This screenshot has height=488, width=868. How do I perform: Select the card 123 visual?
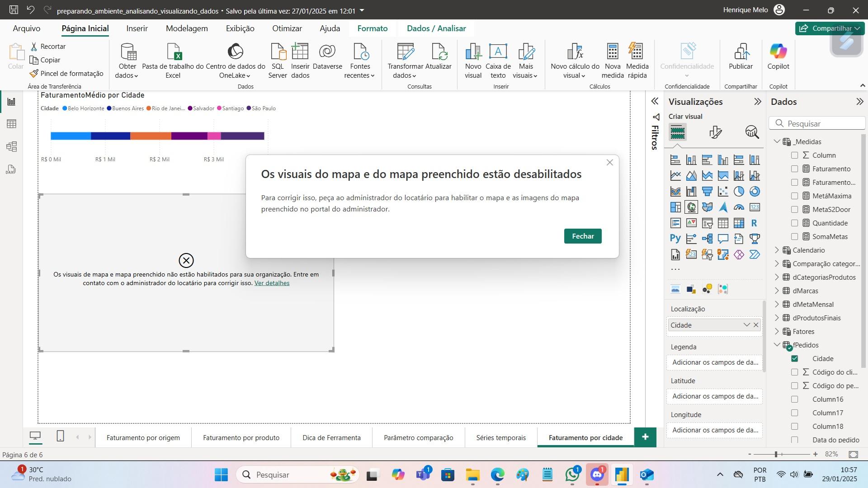tap(755, 207)
